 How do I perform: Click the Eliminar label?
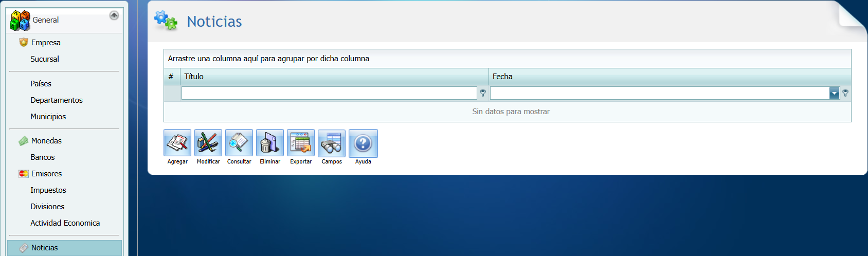click(x=270, y=161)
